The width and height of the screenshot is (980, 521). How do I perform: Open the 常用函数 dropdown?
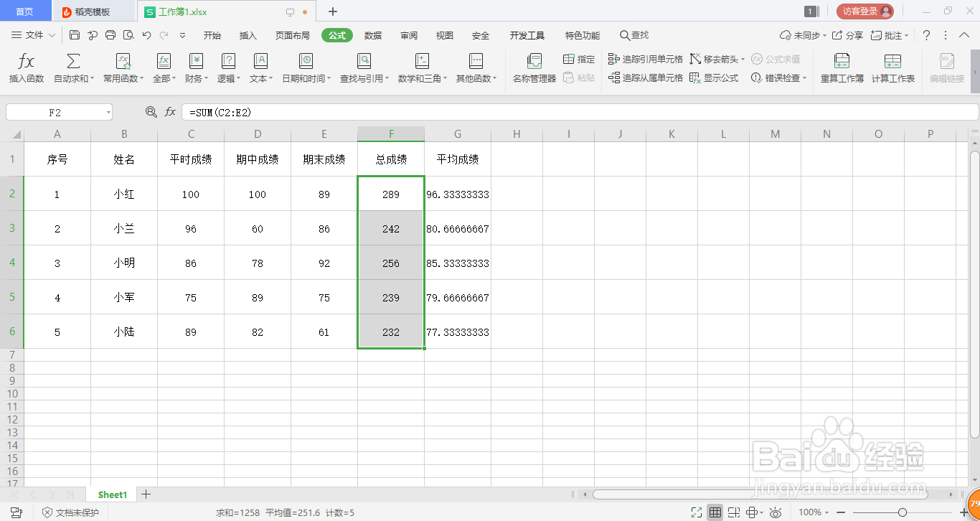(123, 69)
